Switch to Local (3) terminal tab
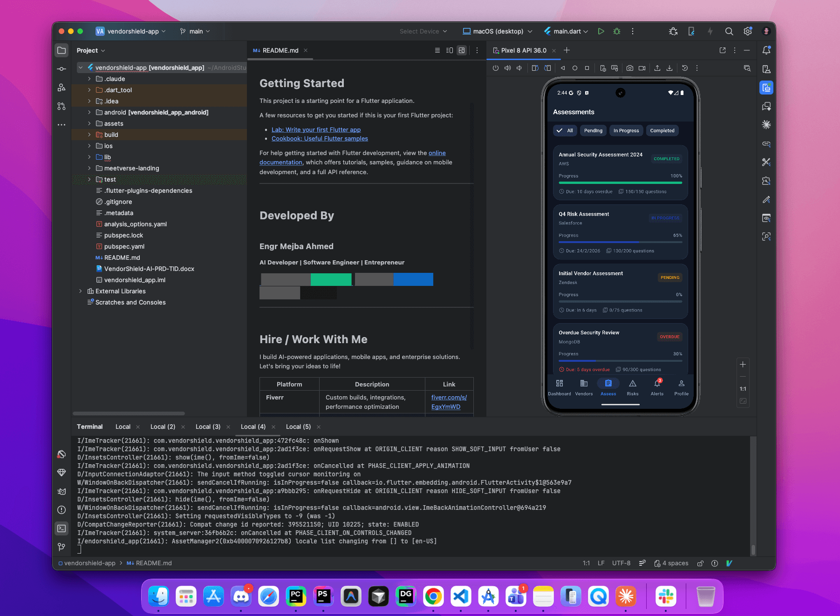The image size is (840, 616). [x=208, y=426]
